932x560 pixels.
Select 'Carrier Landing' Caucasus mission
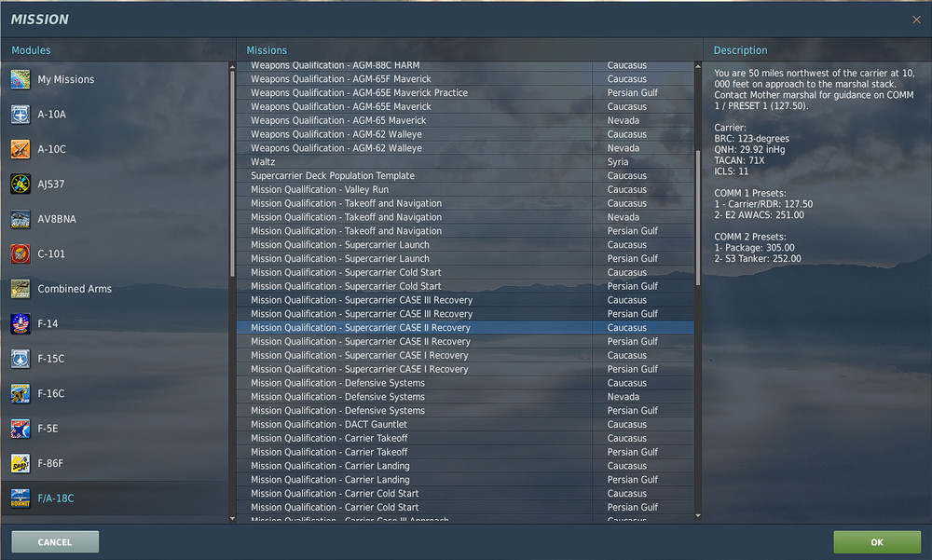point(465,466)
